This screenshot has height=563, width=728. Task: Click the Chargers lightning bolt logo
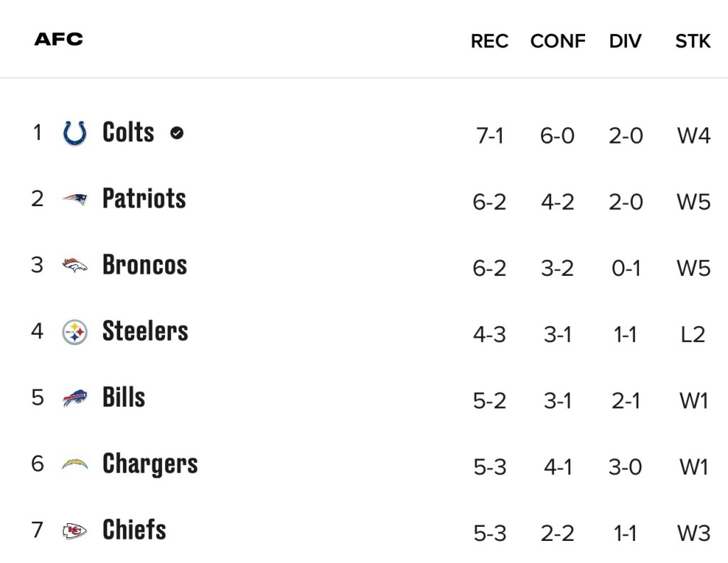point(75,464)
